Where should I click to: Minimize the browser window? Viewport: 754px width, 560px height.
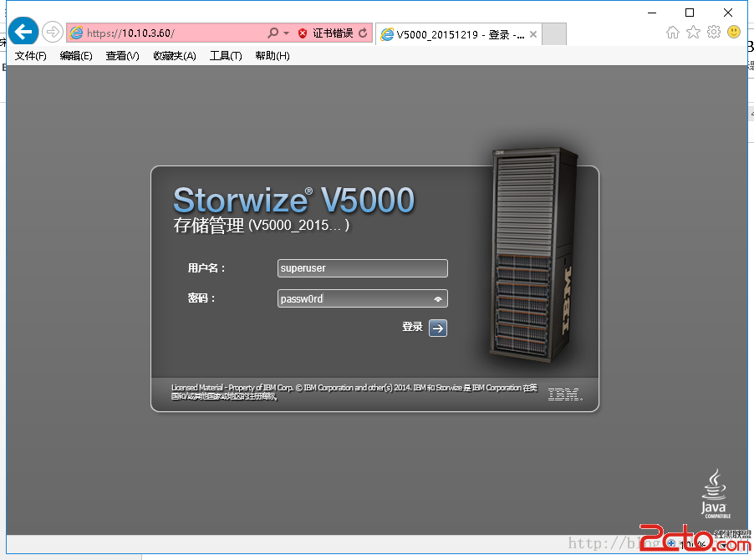pos(652,13)
